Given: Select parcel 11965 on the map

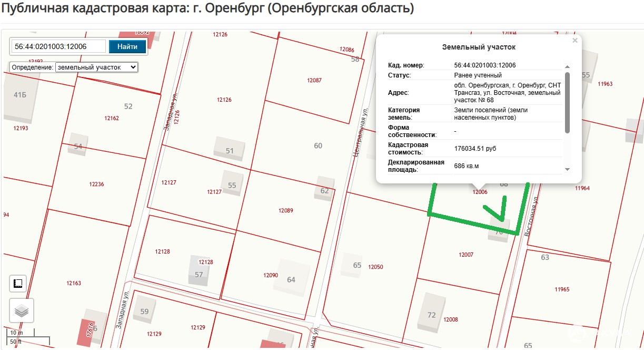Looking at the screenshot, I should (561, 289).
